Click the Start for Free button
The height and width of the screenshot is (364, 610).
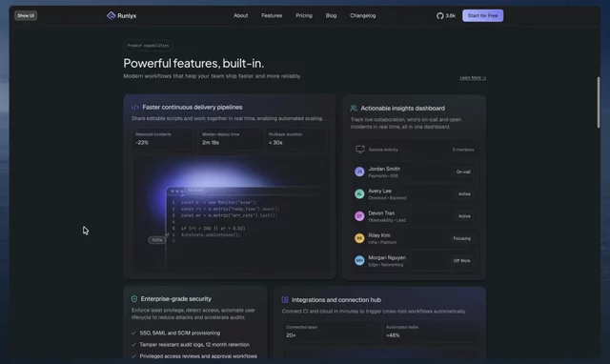(482, 15)
